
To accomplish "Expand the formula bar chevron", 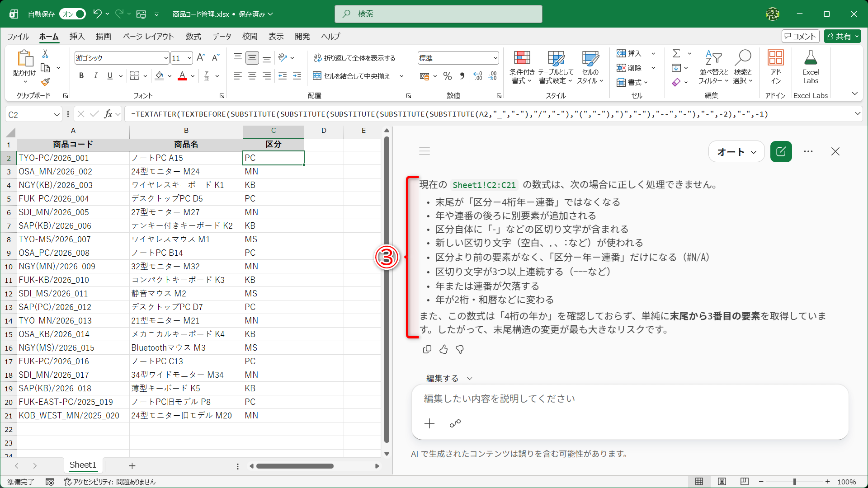I will tap(857, 114).
